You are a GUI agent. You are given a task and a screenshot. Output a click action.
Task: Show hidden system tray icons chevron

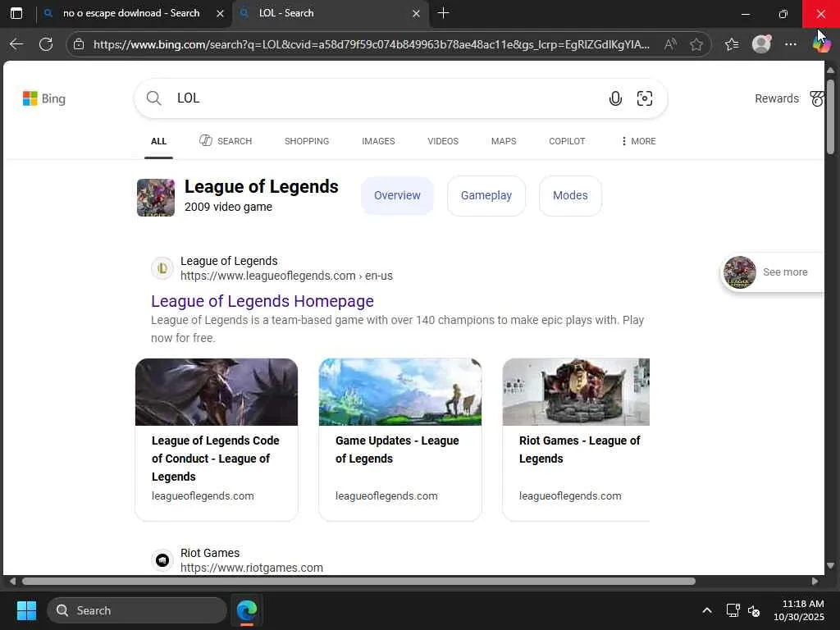(x=707, y=610)
